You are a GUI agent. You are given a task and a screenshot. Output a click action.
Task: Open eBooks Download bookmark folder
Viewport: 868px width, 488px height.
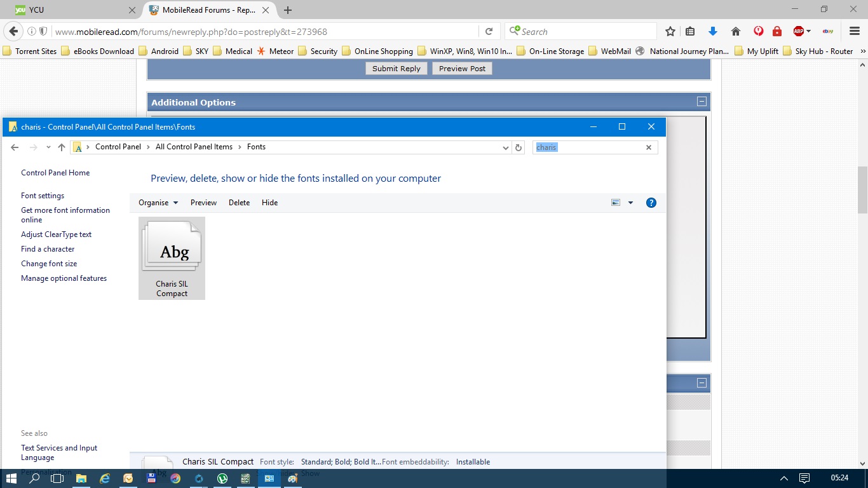tap(97, 51)
